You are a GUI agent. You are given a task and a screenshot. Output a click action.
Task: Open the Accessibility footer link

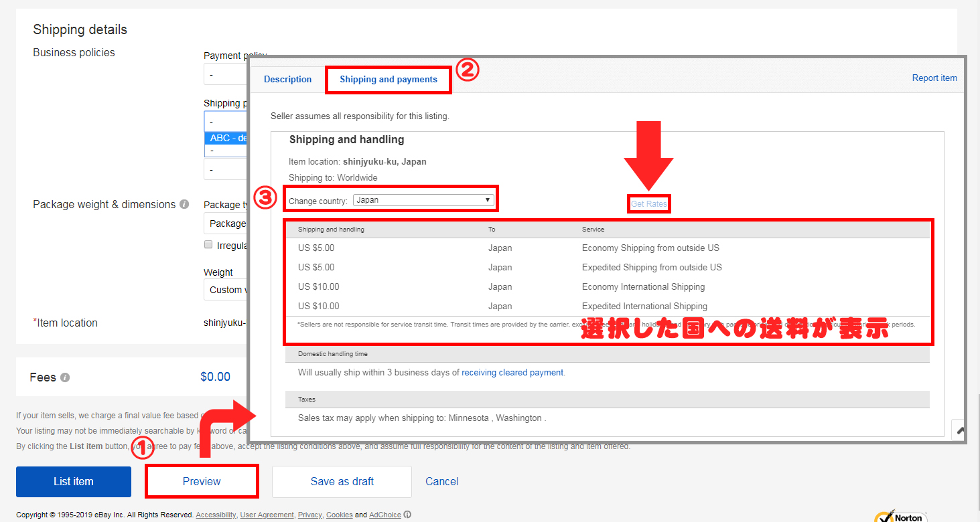[216, 515]
